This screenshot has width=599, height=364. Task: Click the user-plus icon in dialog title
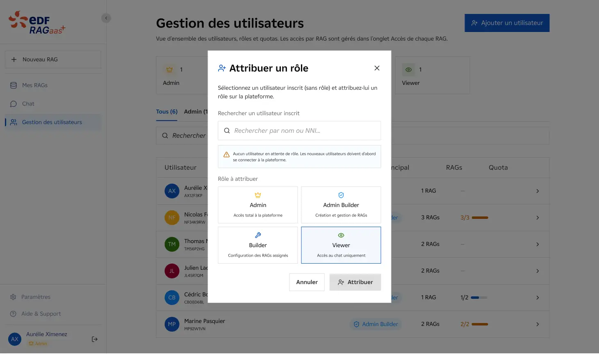click(222, 68)
